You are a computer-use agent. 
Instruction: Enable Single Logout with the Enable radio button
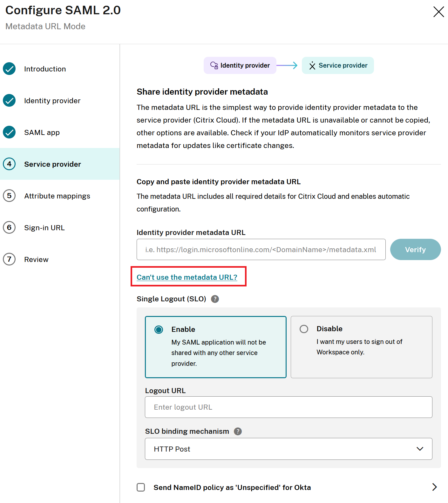(x=159, y=330)
